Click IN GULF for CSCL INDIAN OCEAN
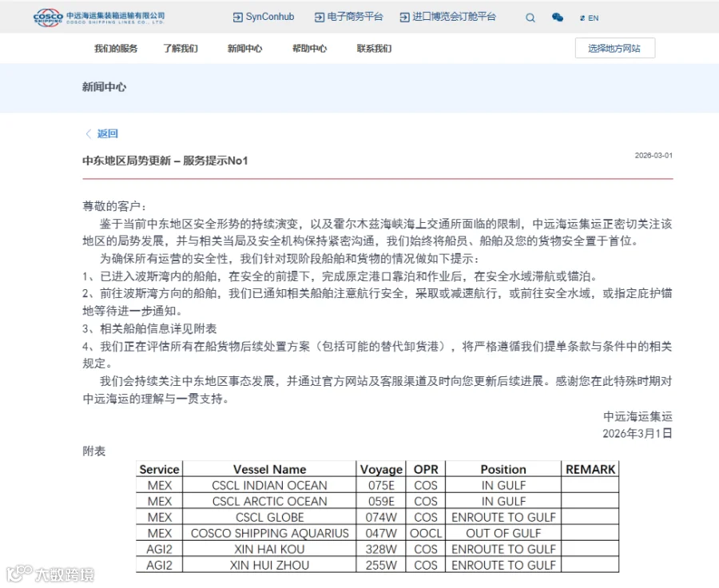Viewport: 719px width, 588px height. [503, 485]
